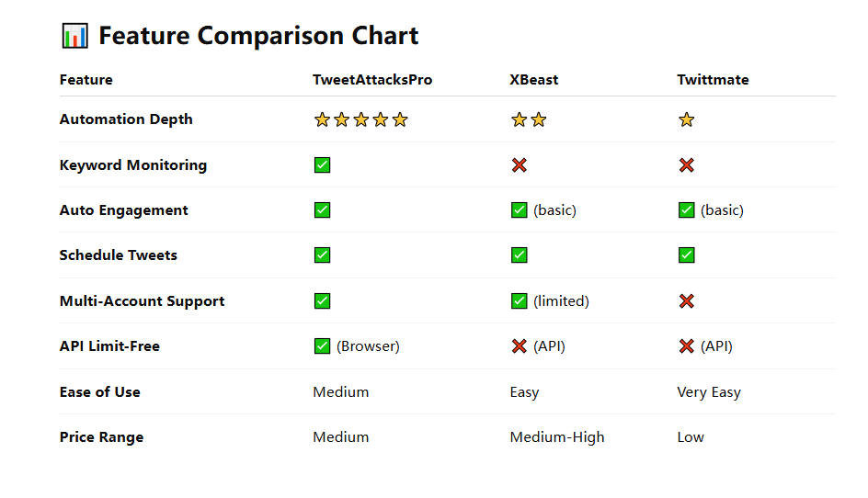The height and width of the screenshot is (498, 868).
Task: Click XBeast's green check for Auto Engagement
Action: [x=520, y=210]
